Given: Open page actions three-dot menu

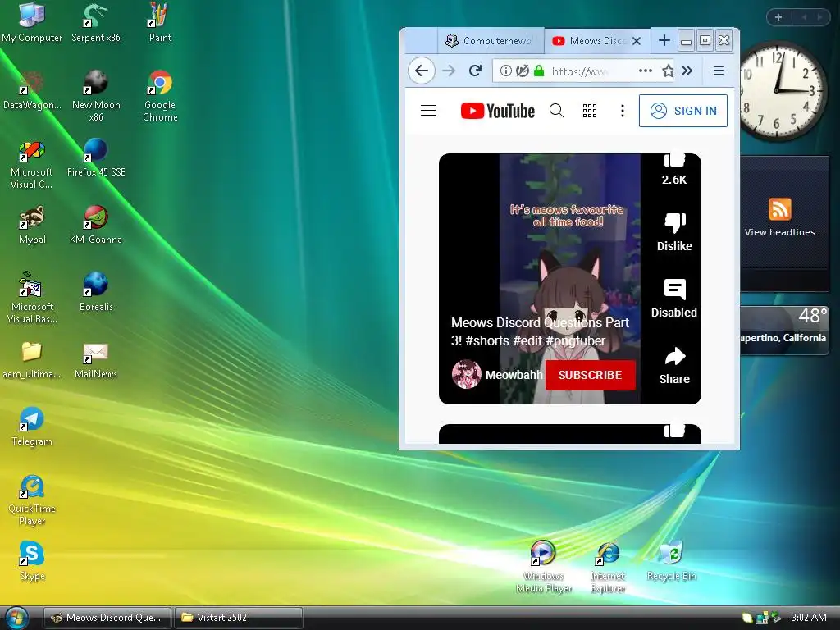Looking at the screenshot, I should [646, 71].
